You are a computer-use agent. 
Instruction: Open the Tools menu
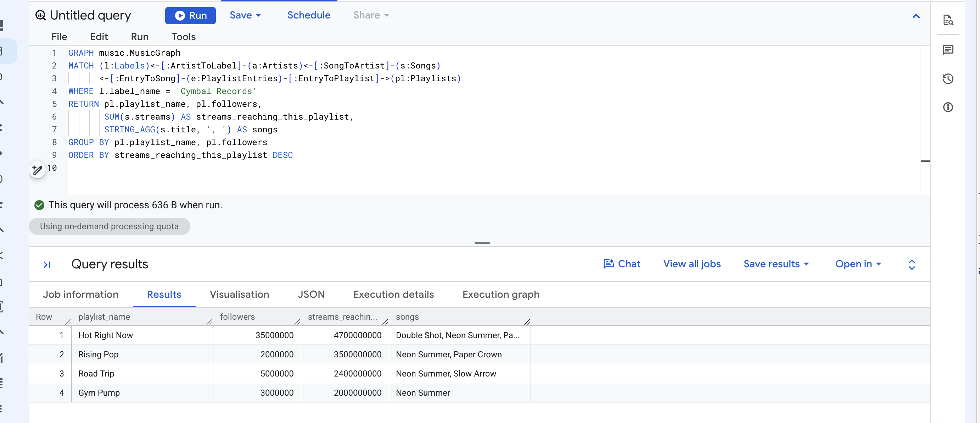pos(183,37)
